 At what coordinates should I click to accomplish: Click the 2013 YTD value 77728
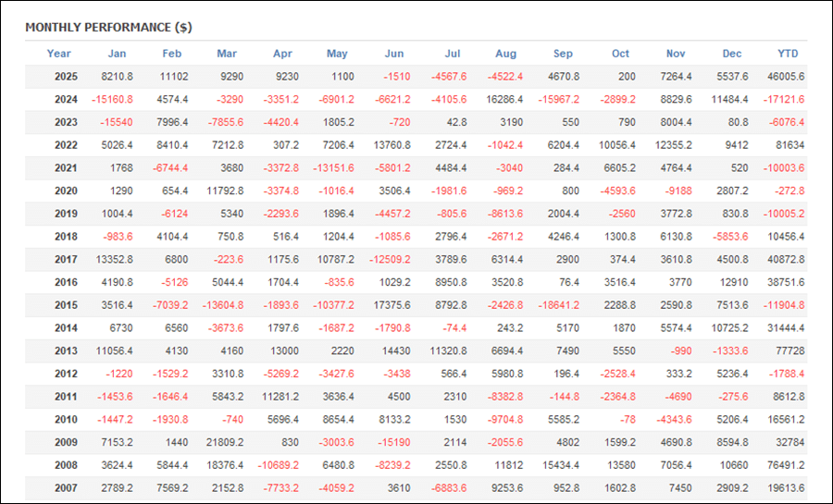point(789,350)
